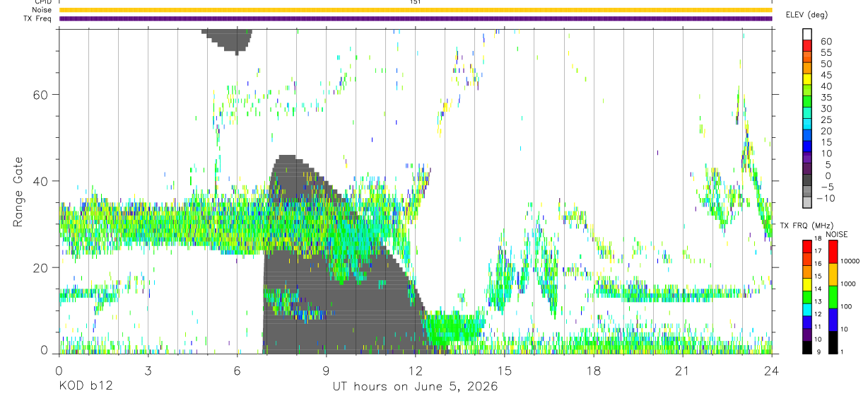Click the 'ELEV (deg)' legend title
The image size is (868, 401).
pos(807,14)
